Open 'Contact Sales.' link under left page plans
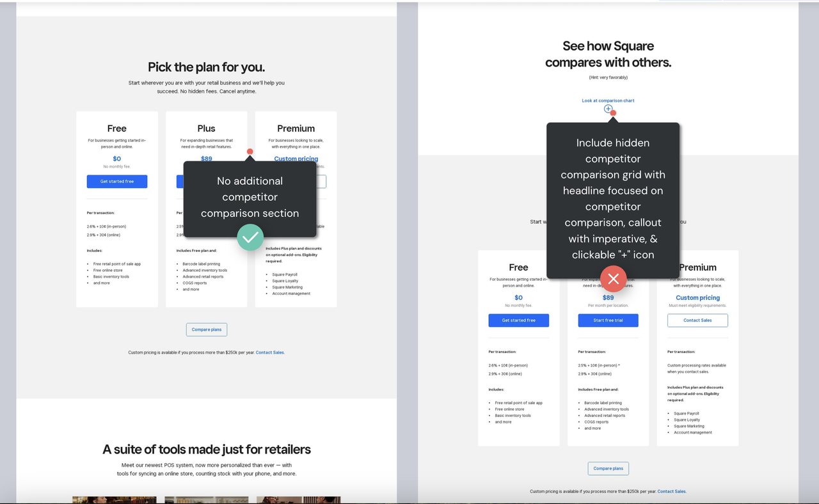The image size is (819, 504). (x=270, y=352)
